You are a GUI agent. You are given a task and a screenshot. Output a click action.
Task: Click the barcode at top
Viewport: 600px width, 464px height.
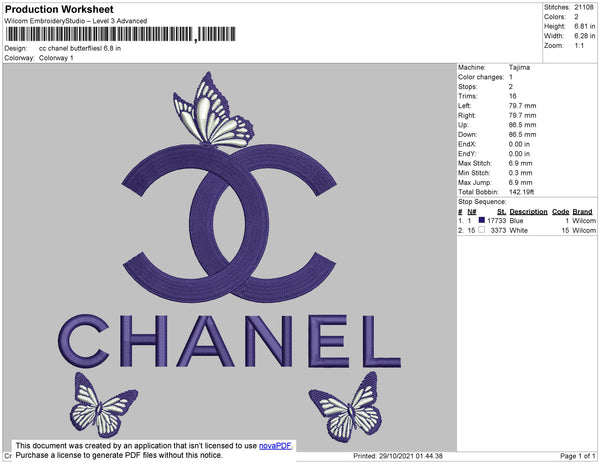coord(121,34)
